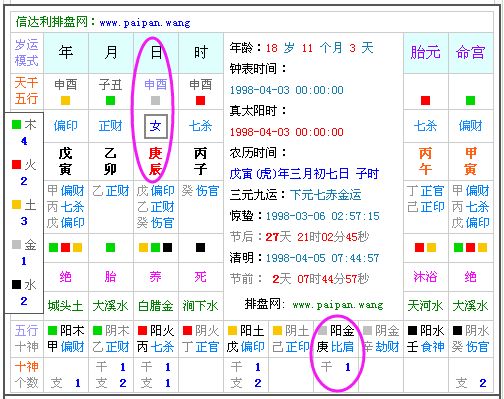Click the 天干五行 row label
Viewport: 504px width, 399px height.
27,91
